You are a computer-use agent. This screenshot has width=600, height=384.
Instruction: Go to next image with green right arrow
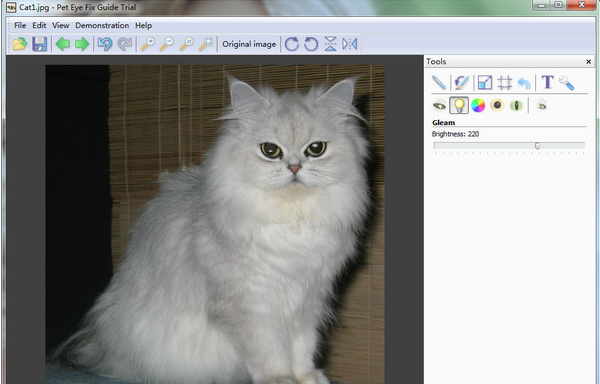[82, 44]
